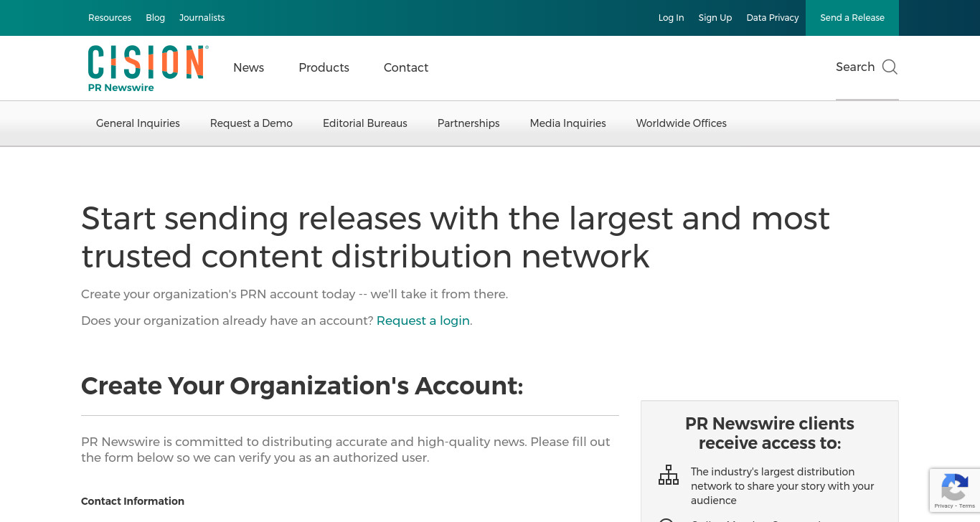Click the Send a Release button
Screen dimensions: 980x522
(852, 18)
